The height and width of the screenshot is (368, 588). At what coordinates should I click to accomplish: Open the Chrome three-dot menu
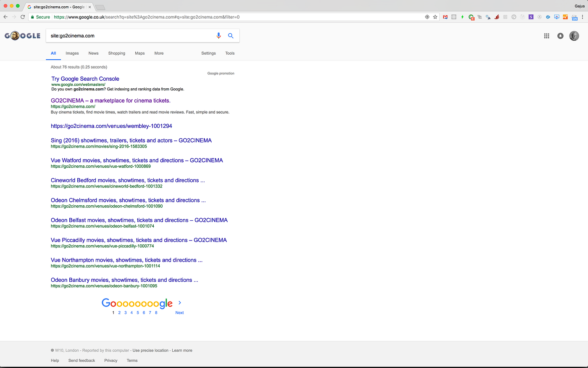coord(583,17)
